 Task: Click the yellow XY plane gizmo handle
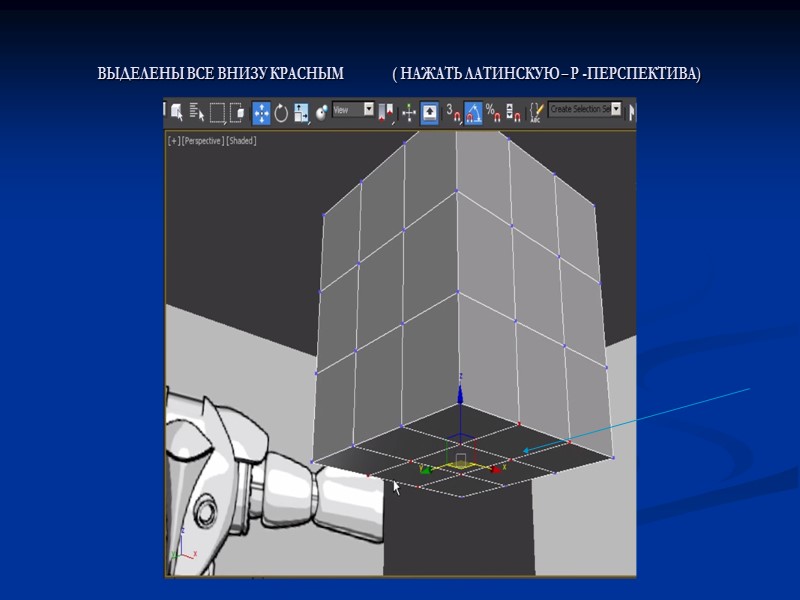coord(460,465)
